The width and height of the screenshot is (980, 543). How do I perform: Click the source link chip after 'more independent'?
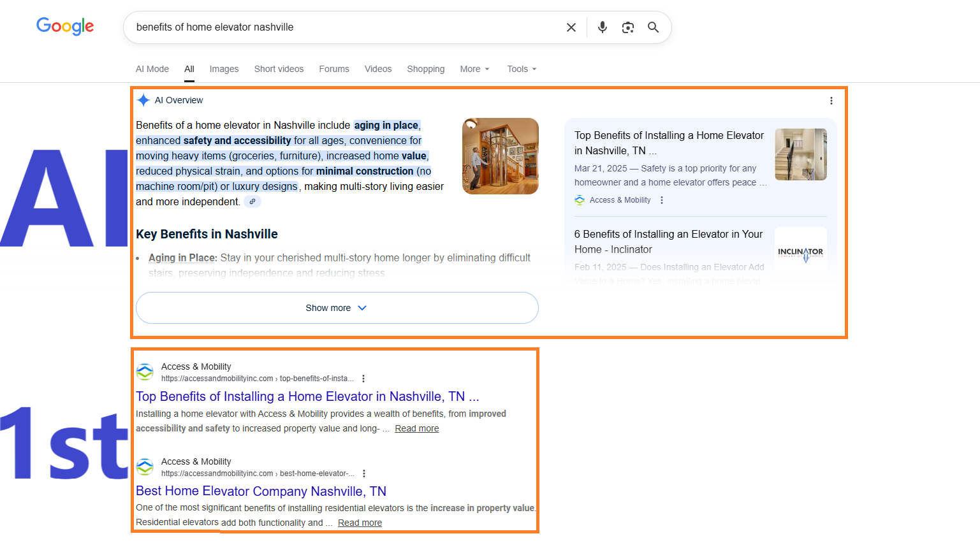252,201
